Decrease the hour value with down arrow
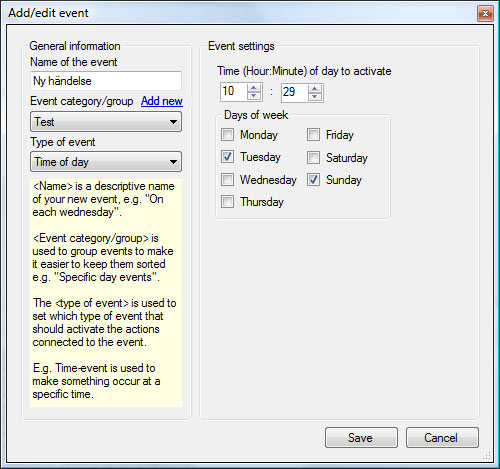The width and height of the screenshot is (500, 469). click(254, 96)
